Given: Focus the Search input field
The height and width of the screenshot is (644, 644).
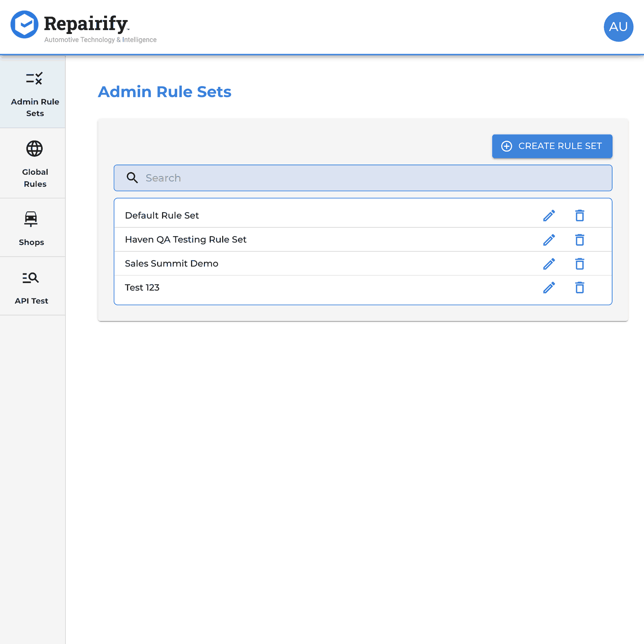Looking at the screenshot, I should point(363,178).
